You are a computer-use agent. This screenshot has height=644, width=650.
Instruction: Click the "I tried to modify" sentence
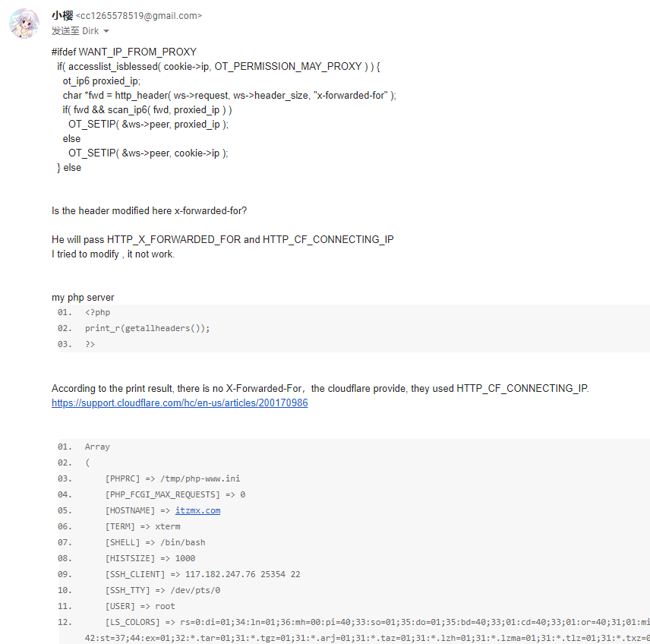(x=113, y=254)
